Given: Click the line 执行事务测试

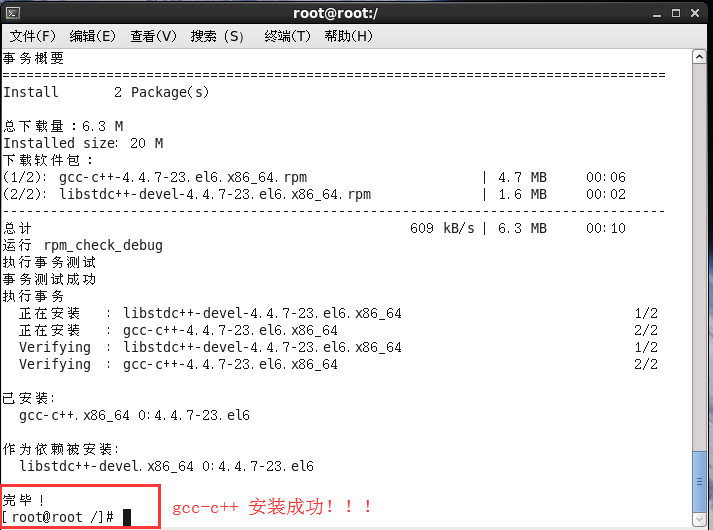Looking at the screenshot, I should 49,262.
